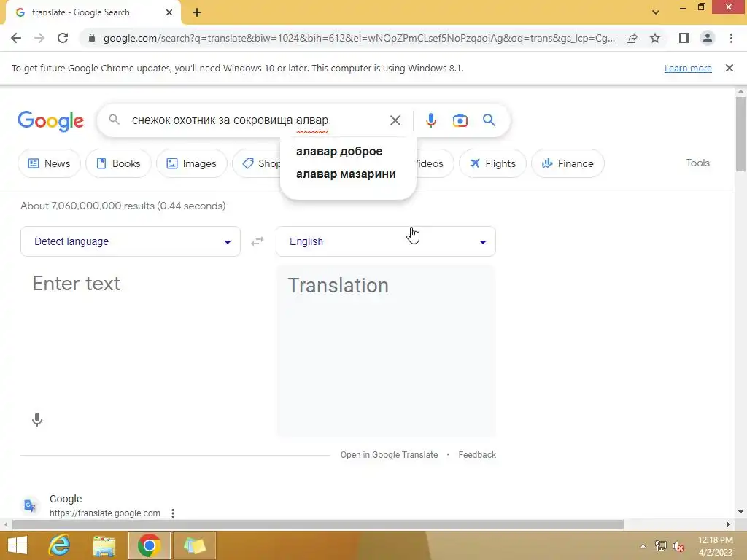This screenshot has width=747, height=560.
Task: Open the https://translate.google.com result link
Action: pyautogui.click(x=105, y=513)
